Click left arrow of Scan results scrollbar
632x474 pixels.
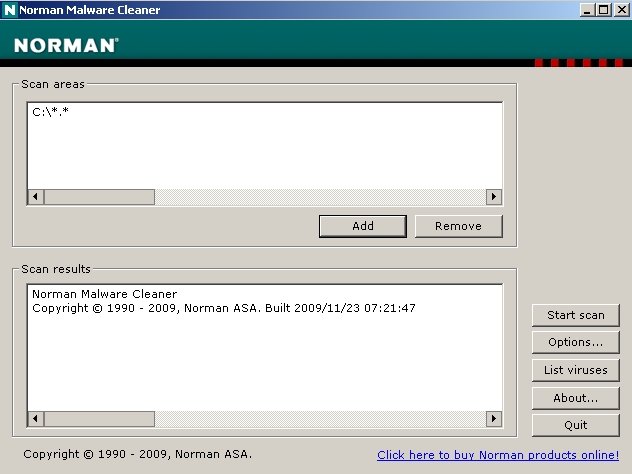click(36, 419)
